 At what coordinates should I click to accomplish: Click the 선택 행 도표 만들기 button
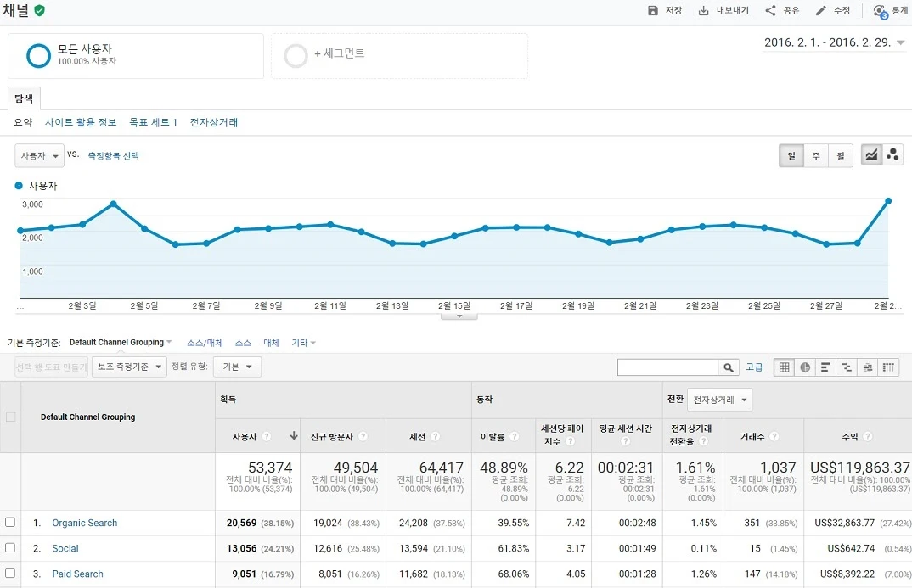point(51,367)
